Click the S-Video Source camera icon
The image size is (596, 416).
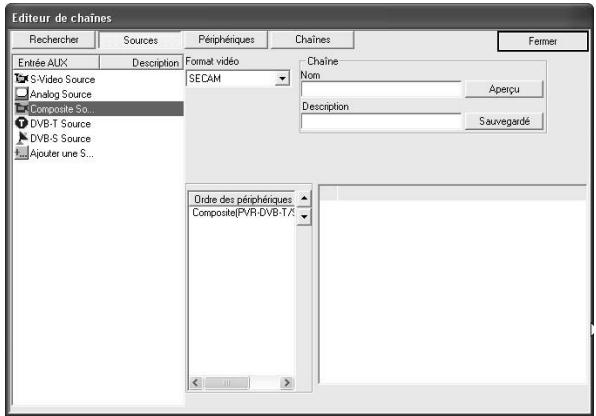point(21,79)
